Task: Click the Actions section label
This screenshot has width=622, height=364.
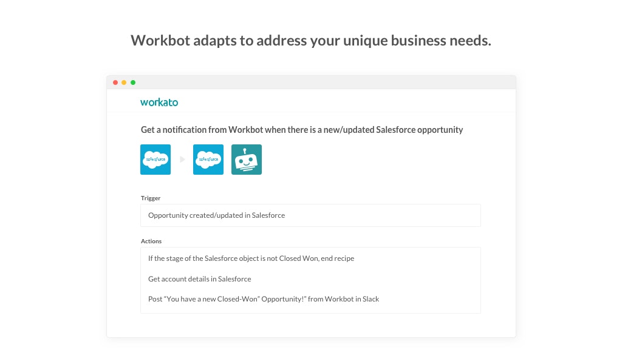Action: coord(151,241)
